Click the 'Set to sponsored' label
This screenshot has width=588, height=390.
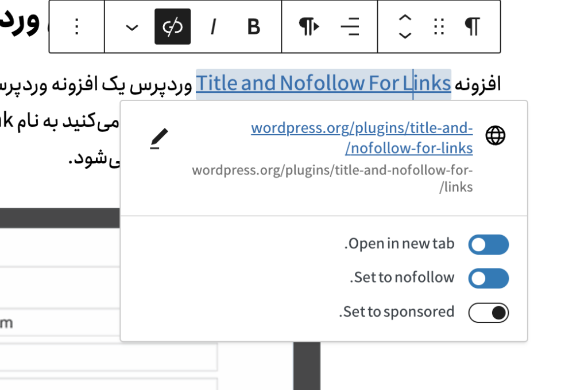pyautogui.click(x=397, y=312)
